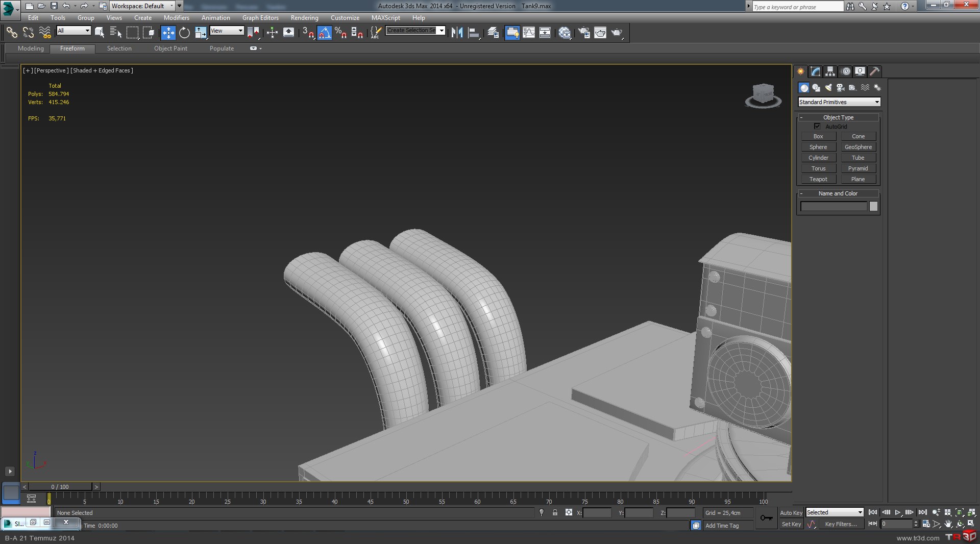The image size is (980, 544).
Task: Activate the Select and Scale tool
Action: (201, 33)
